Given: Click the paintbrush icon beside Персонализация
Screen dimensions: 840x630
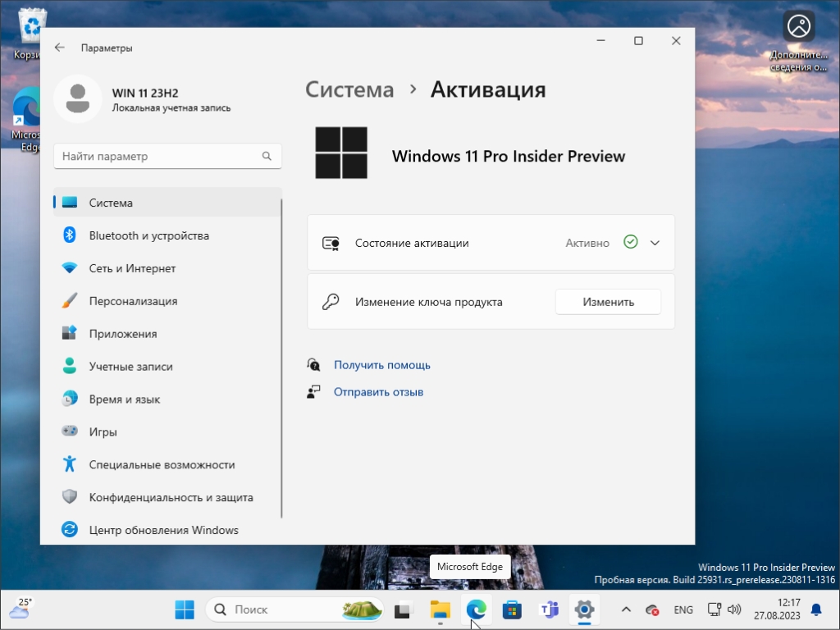Looking at the screenshot, I should [70, 300].
